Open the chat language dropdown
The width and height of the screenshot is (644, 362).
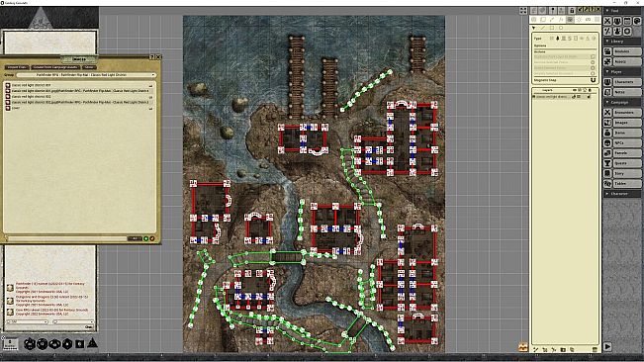point(73,321)
